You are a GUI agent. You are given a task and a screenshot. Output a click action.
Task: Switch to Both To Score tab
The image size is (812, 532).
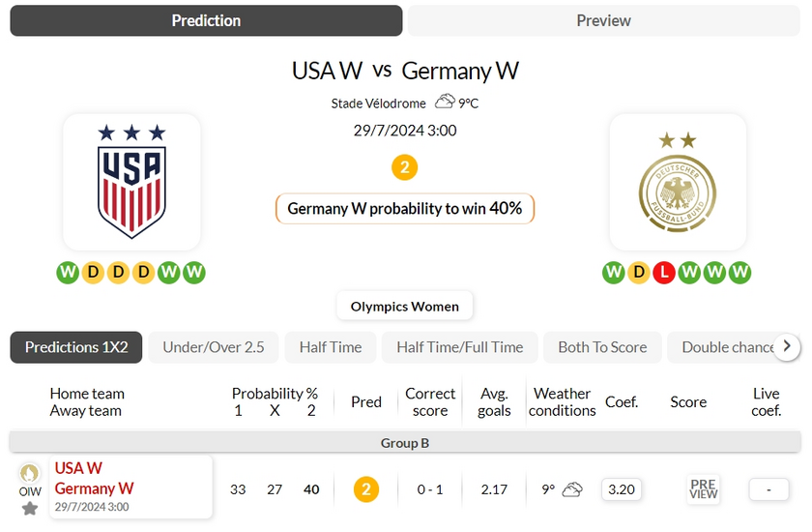(x=602, y=347)
